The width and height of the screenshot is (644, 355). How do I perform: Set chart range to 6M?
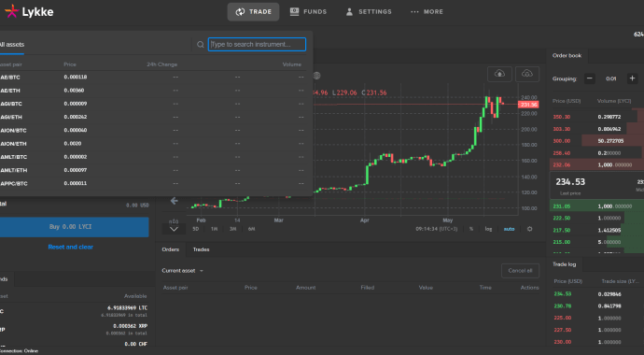click(x=251, y=229)
